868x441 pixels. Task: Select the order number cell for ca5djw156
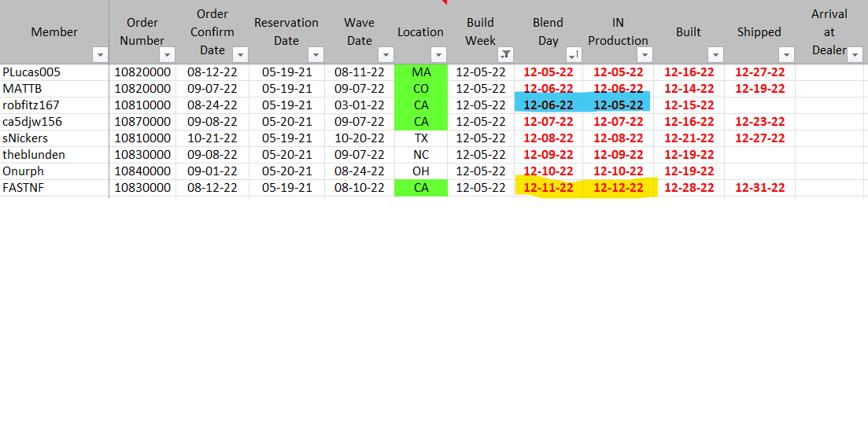[x=142, y=122]
